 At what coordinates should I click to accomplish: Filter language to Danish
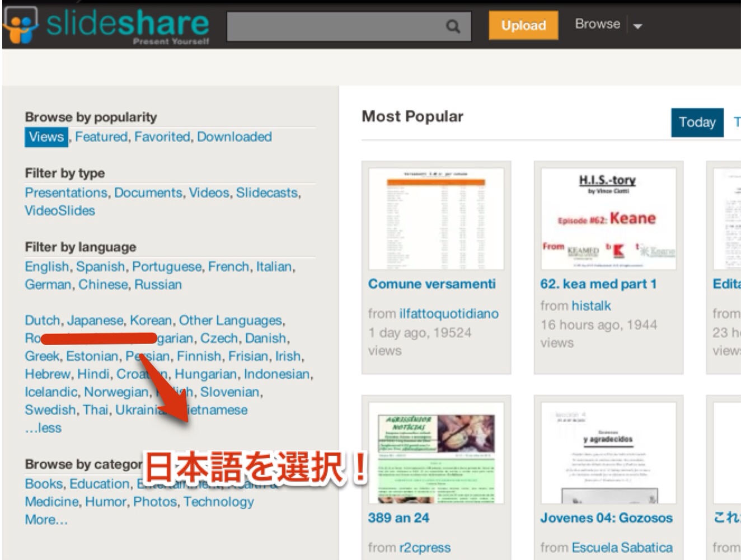266,338
